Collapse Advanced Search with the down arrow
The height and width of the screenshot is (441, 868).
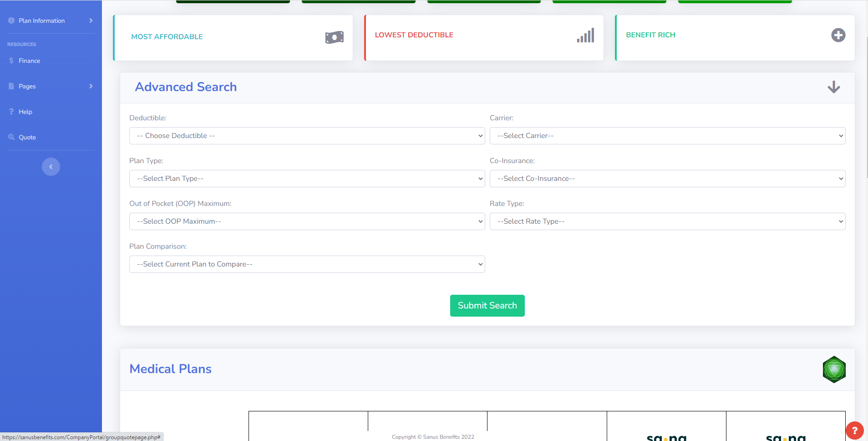[833, 87]
